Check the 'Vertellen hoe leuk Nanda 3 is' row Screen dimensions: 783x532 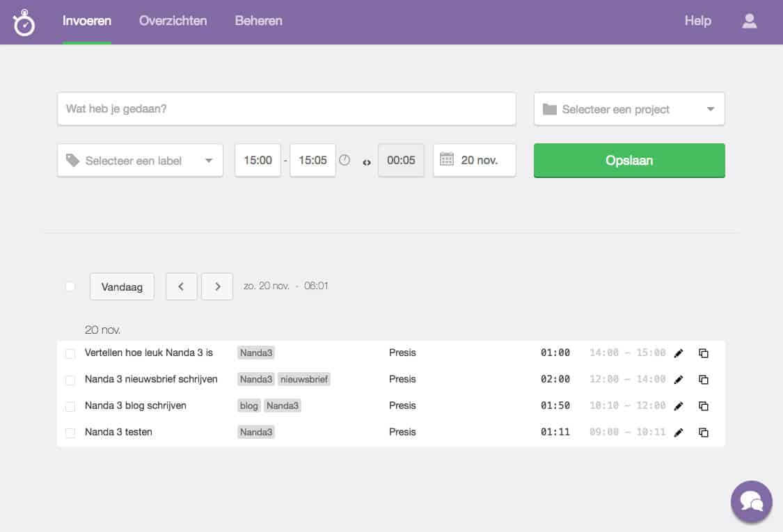[70, 354]
